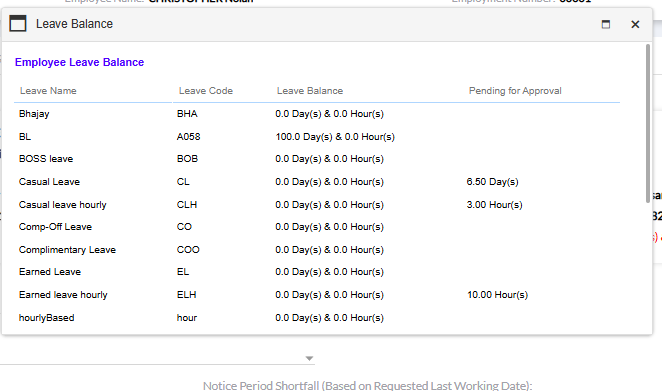
Task: Click the ELH leave code
Action: click(x=187, y=295)
